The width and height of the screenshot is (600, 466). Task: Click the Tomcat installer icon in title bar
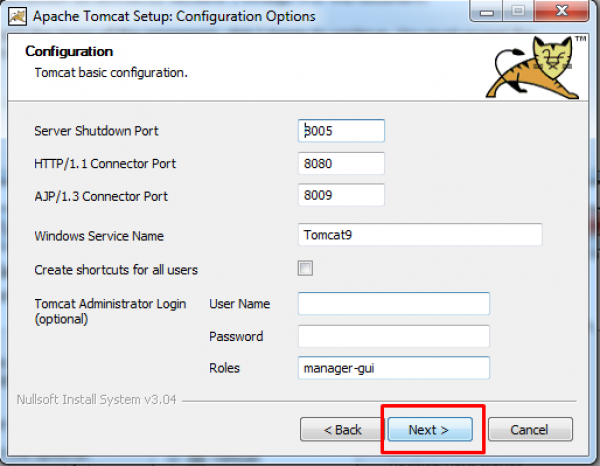click(17, 16)
